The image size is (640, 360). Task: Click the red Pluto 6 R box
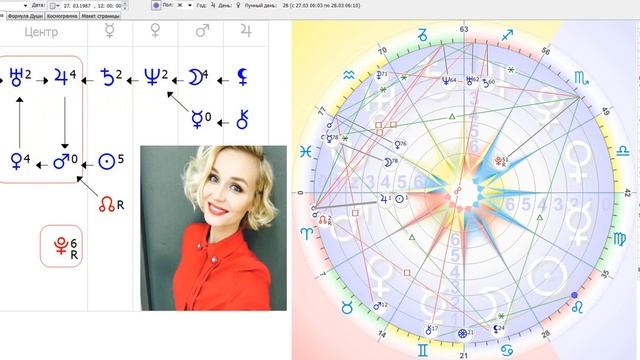pyautogui.click(x=61, y=246)
